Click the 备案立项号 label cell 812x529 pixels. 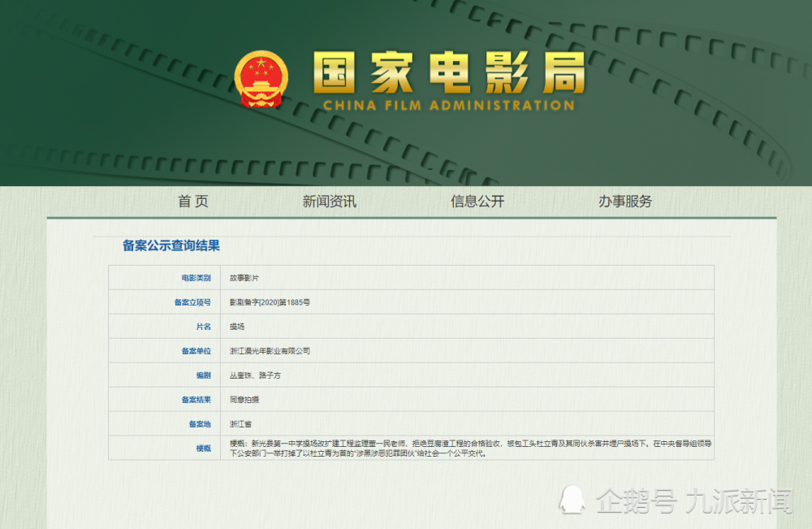[x=165, y=302]
